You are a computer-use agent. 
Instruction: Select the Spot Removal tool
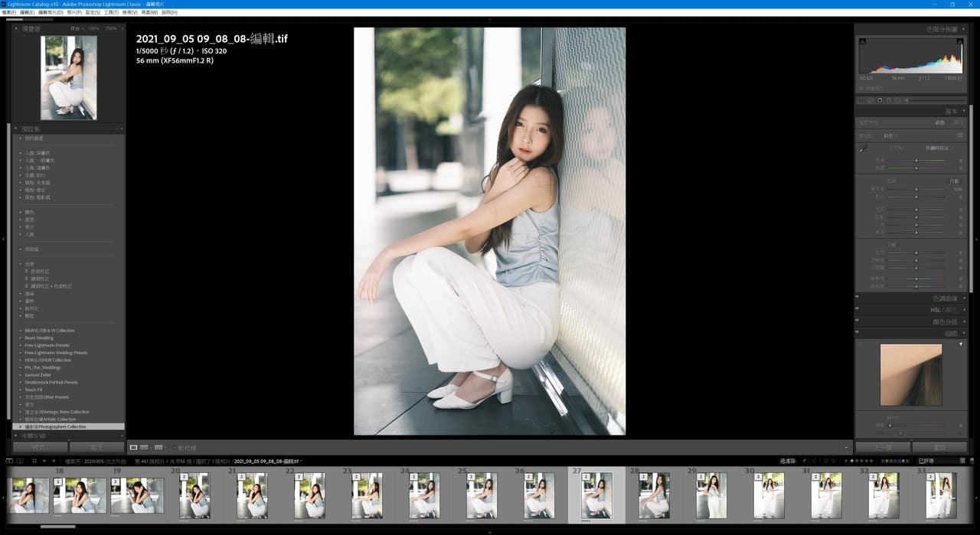point(867,99)
